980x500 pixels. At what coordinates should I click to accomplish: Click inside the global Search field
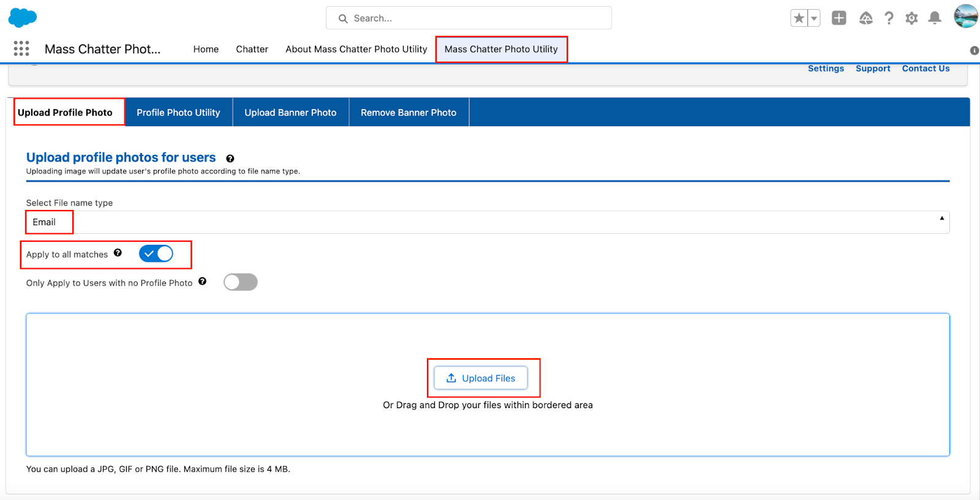469,18
